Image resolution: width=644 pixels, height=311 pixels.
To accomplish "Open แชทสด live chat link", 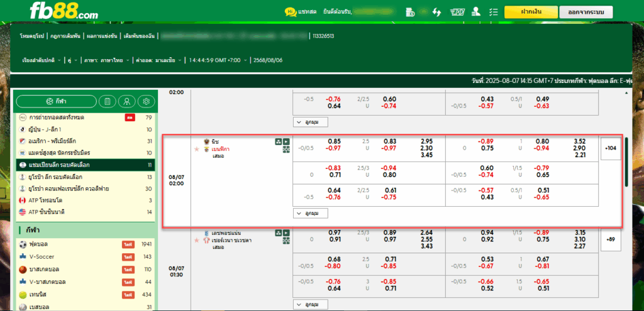I will (x=307, y=12).
